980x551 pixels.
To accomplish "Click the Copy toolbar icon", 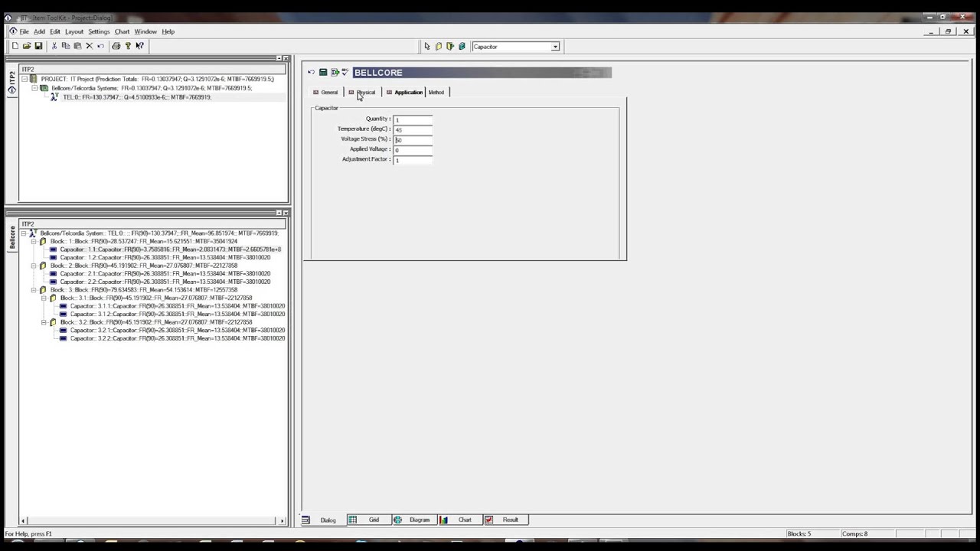I will 65,46.
